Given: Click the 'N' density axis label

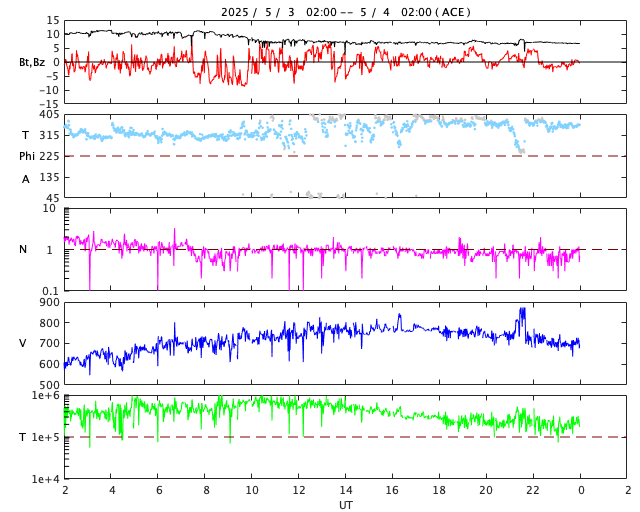Looking at the screenshot, I should [x=23, y=249].
